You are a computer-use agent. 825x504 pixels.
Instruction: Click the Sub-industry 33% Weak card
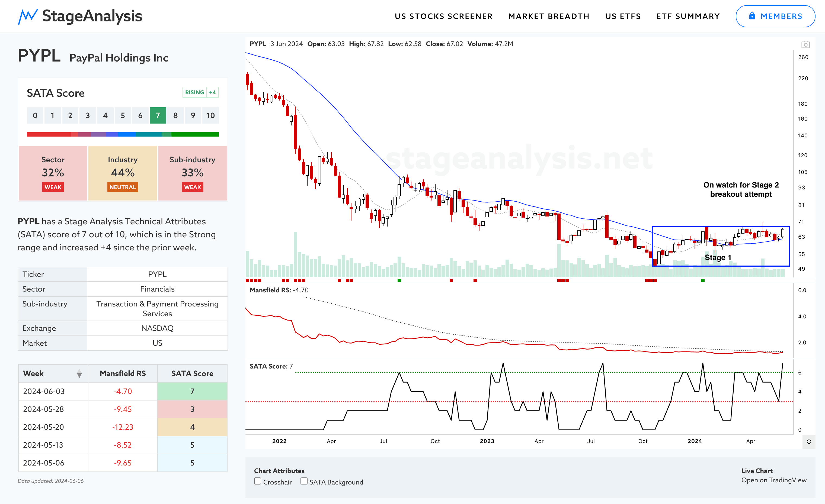(193, 173)
